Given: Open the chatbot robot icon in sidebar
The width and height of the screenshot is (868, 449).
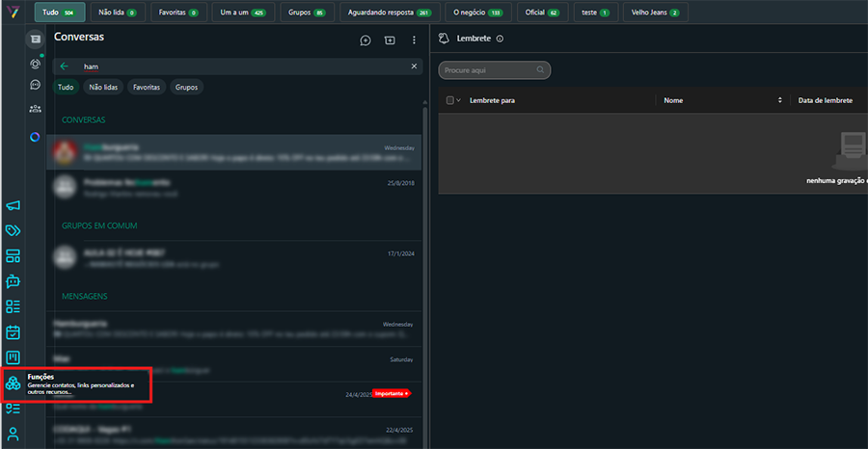Looking at the screenshot, I should pyautogui.click(x=13, y=281).
